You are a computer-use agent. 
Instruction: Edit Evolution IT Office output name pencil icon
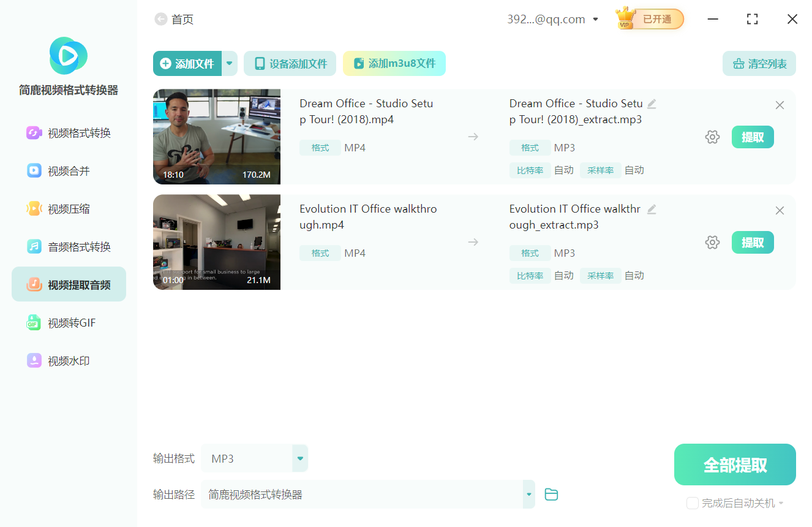[x=652, y=209]
